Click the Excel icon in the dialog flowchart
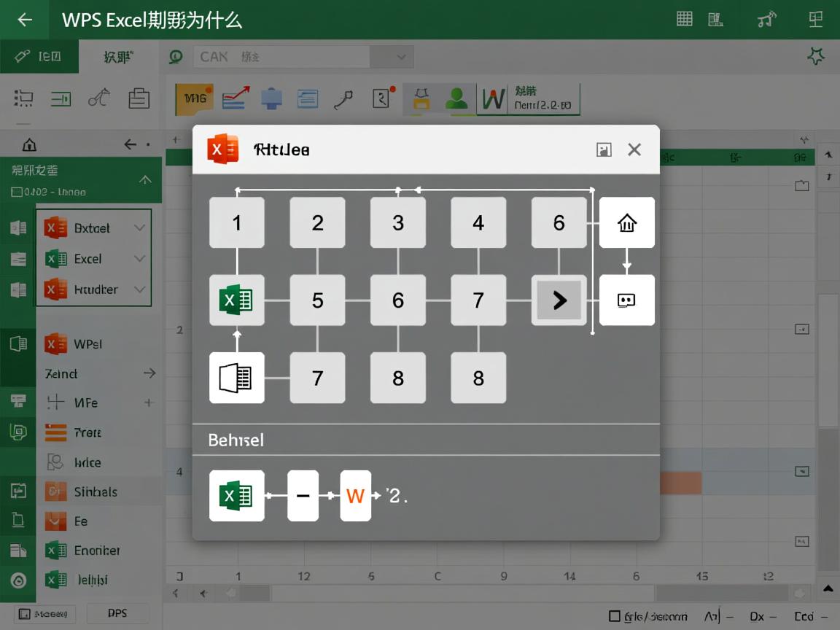The image size is (840, 630). (236, 300)
